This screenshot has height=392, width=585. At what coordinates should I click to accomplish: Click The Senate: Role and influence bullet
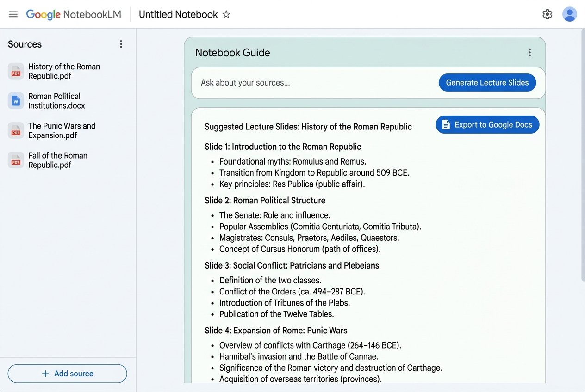[275, 215]
